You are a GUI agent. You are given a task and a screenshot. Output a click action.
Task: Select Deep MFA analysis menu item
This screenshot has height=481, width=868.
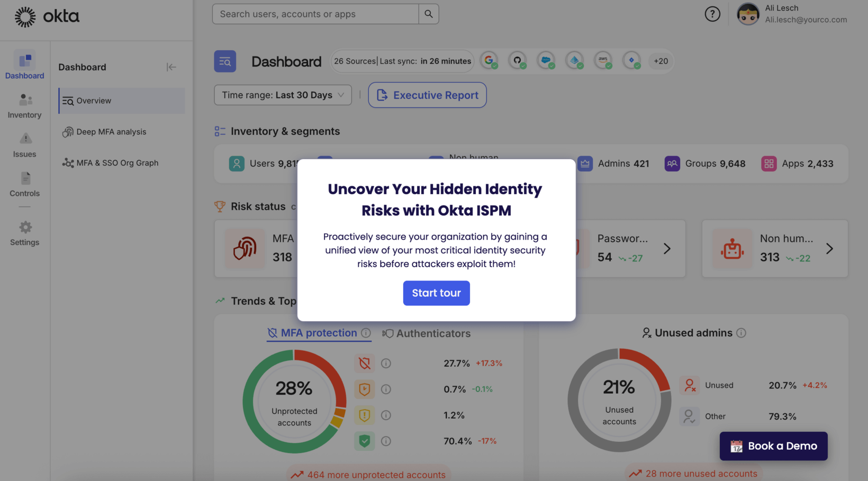(x=111, y=132)
